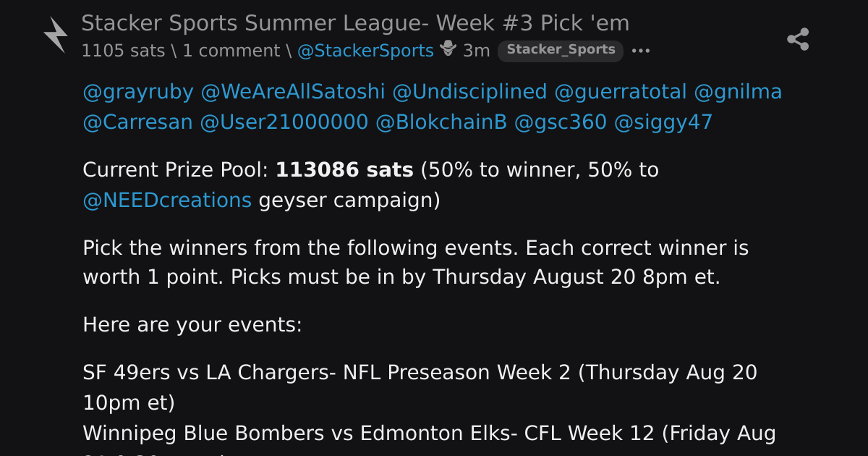Image resolution: width=868 pixels, height=456 pixels.
Task: Open @gnilma user mention
Action: pos(738,92)
